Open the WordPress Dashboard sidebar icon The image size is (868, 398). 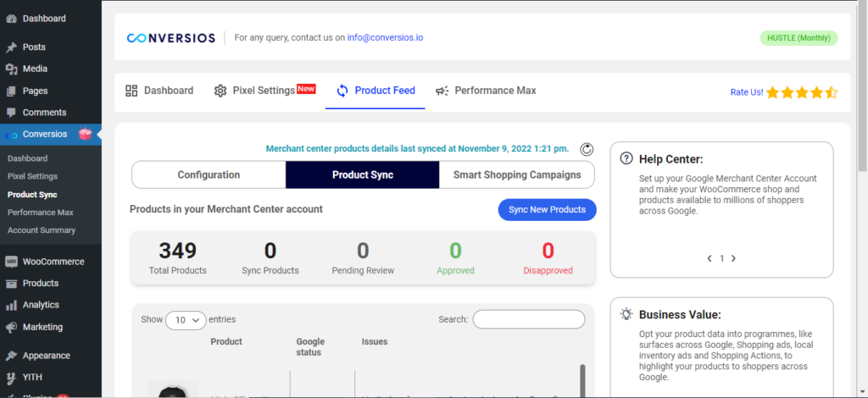tap(11, 19)
